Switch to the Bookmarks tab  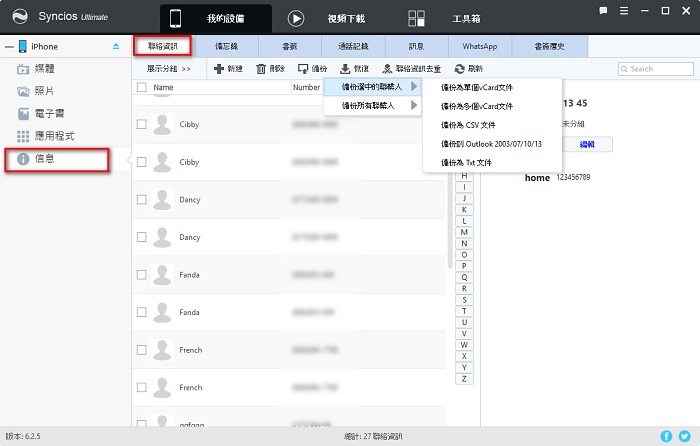[x=290, y=46]
